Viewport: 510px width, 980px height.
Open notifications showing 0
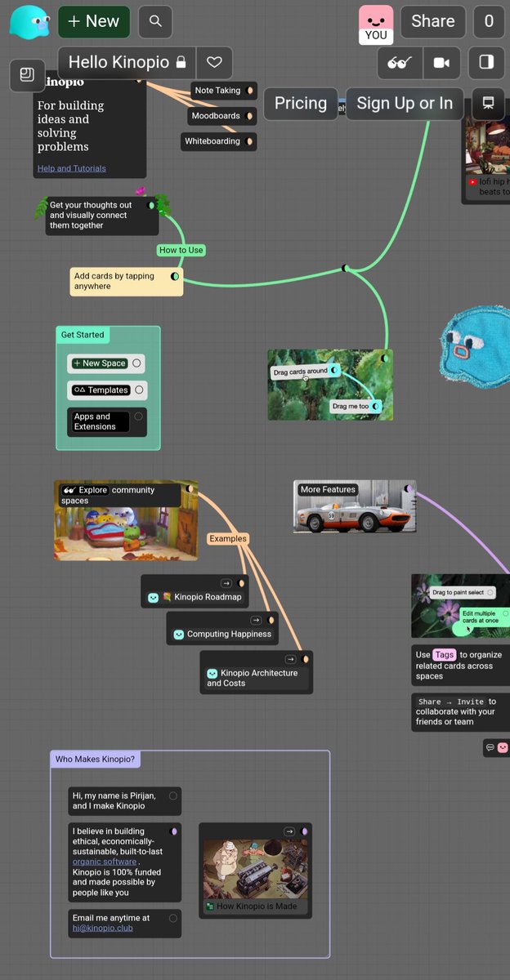(x=489, y=22)
